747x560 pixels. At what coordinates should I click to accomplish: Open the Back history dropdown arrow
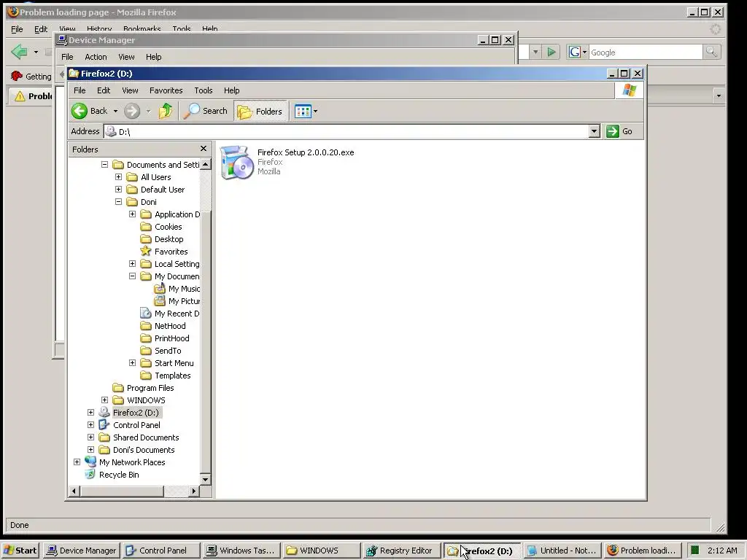coord(115,111)
